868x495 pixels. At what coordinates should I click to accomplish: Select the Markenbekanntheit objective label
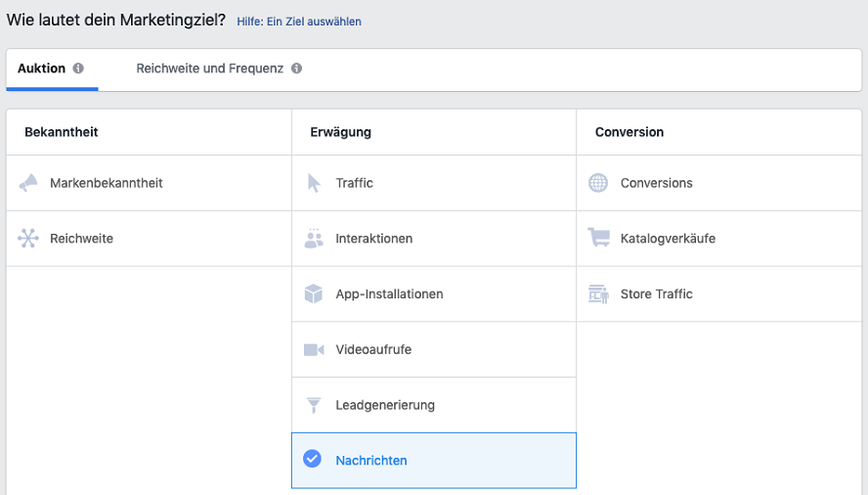coord(107,183)
